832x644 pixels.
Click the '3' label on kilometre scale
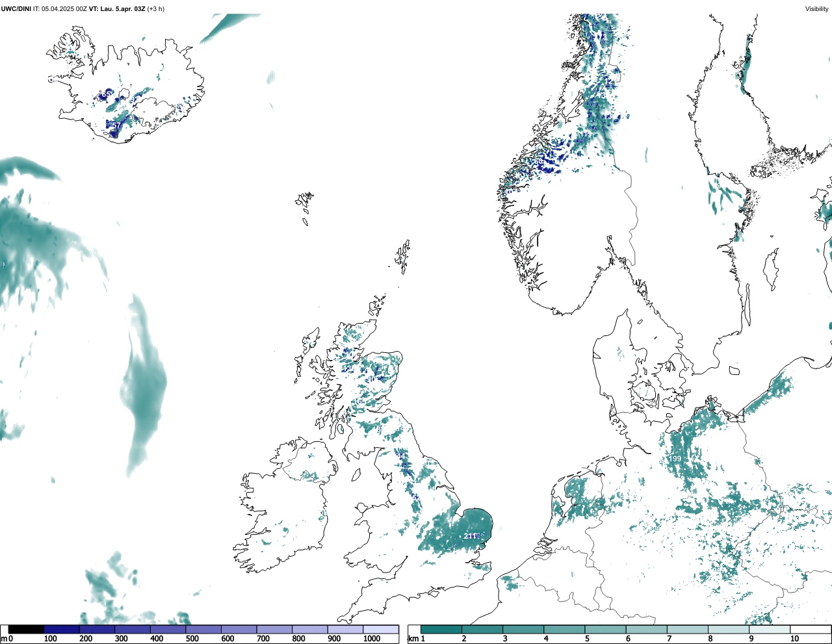click(505, 639)
